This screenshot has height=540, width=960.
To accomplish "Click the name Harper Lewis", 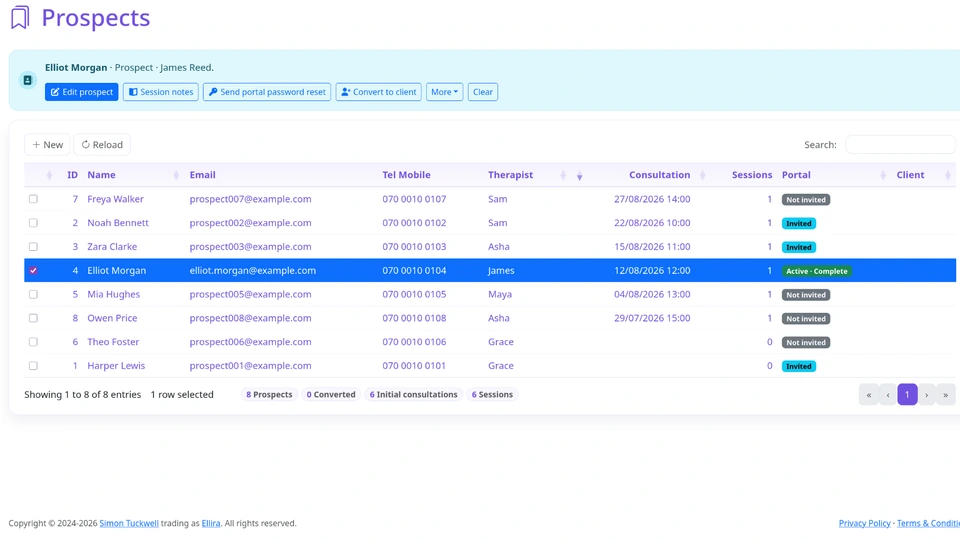I will click(x=116, y=366).
